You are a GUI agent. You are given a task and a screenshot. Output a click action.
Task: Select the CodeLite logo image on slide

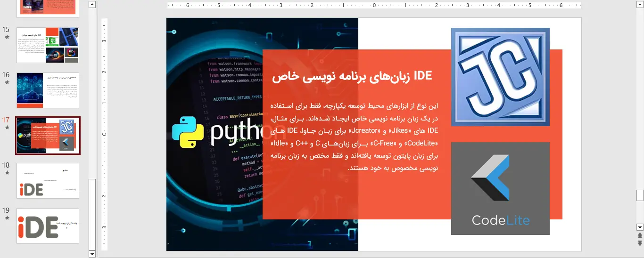click(500, 188)
